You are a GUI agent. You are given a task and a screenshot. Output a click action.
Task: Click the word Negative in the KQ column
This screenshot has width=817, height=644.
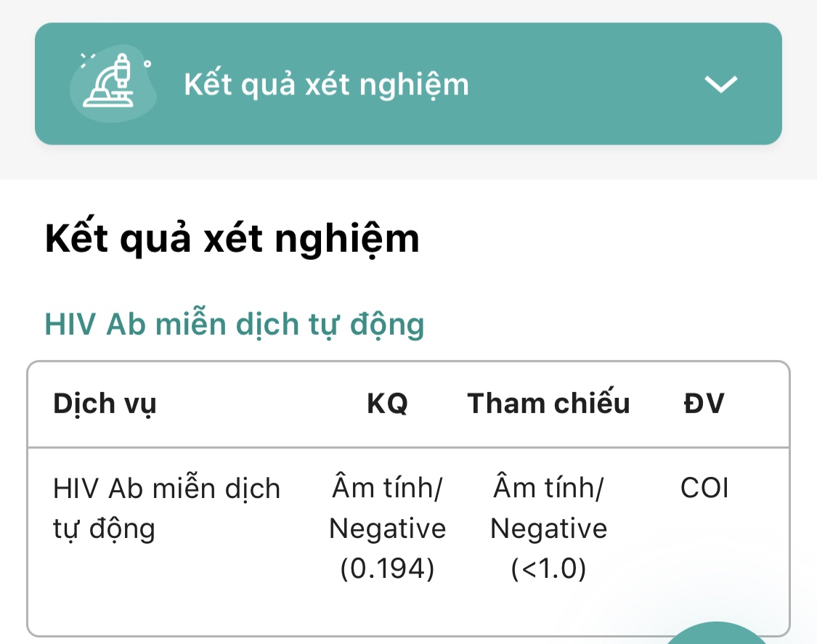point(387,529)
